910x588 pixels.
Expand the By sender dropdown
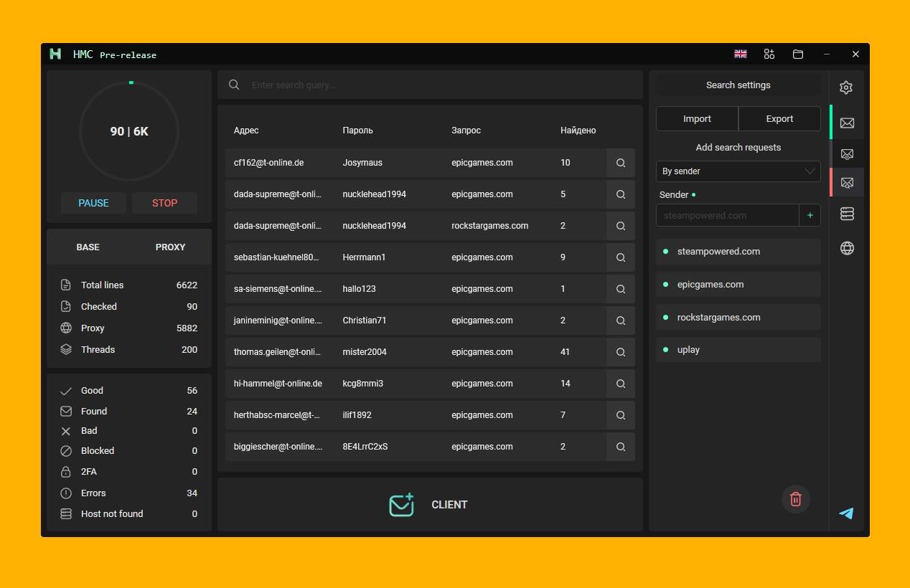pos(738,171)
